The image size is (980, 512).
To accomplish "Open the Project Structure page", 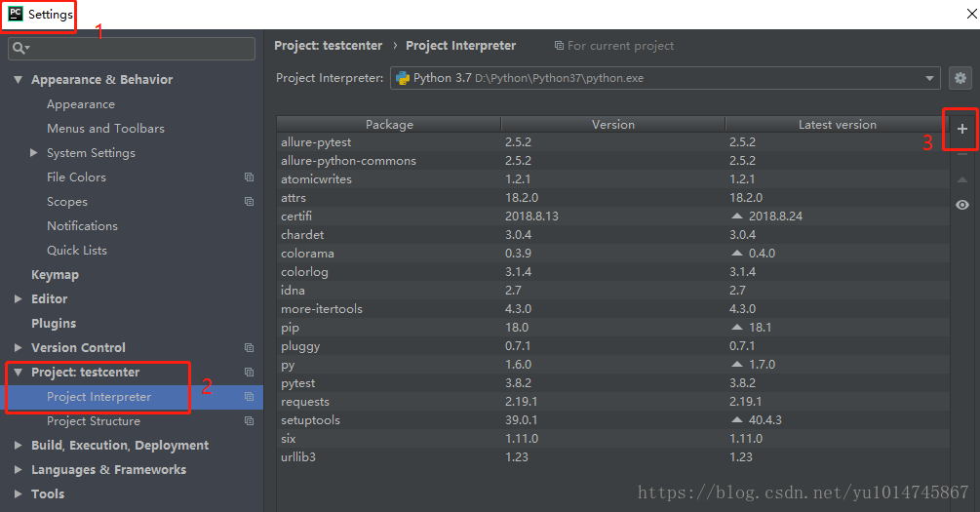I will 94,420.
